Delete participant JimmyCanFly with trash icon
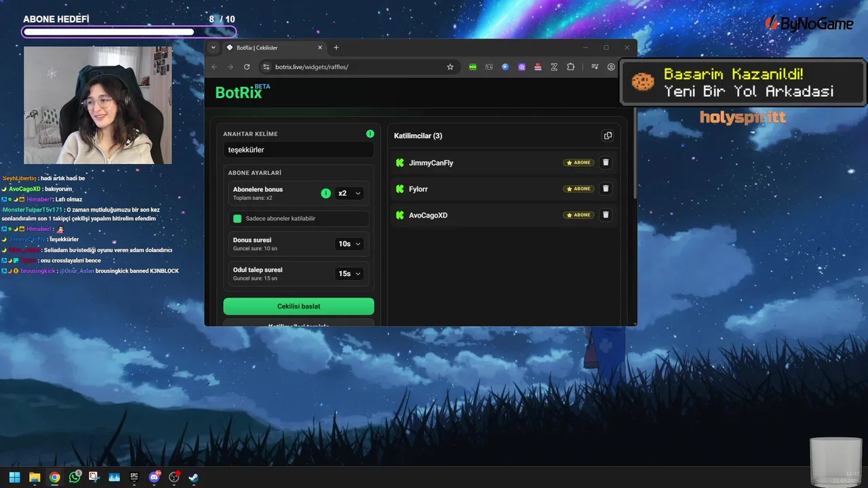The image size is (868, 488). pyautogui.click(x=606, y=163)
